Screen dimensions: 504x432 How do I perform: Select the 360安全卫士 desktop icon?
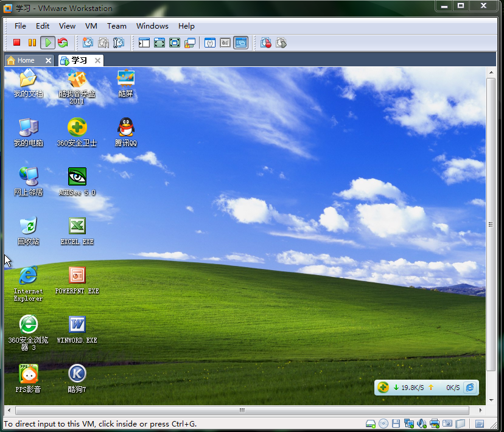[77, 132]
